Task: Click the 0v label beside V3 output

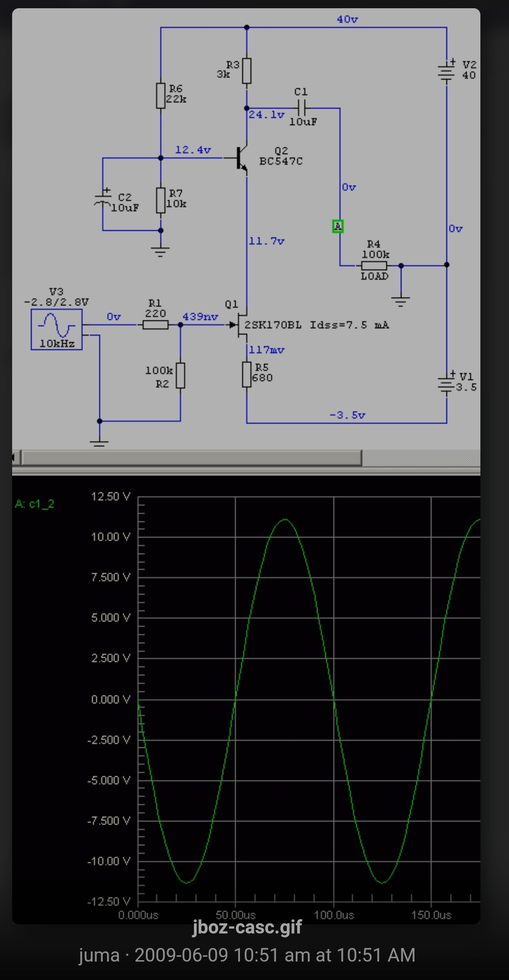Action: click(114, 316)
